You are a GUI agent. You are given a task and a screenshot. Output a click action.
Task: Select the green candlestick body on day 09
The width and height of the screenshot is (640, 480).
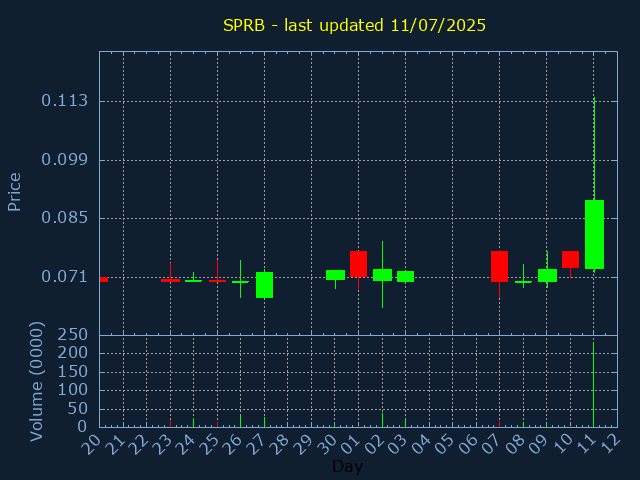click(x=547, y=276)
